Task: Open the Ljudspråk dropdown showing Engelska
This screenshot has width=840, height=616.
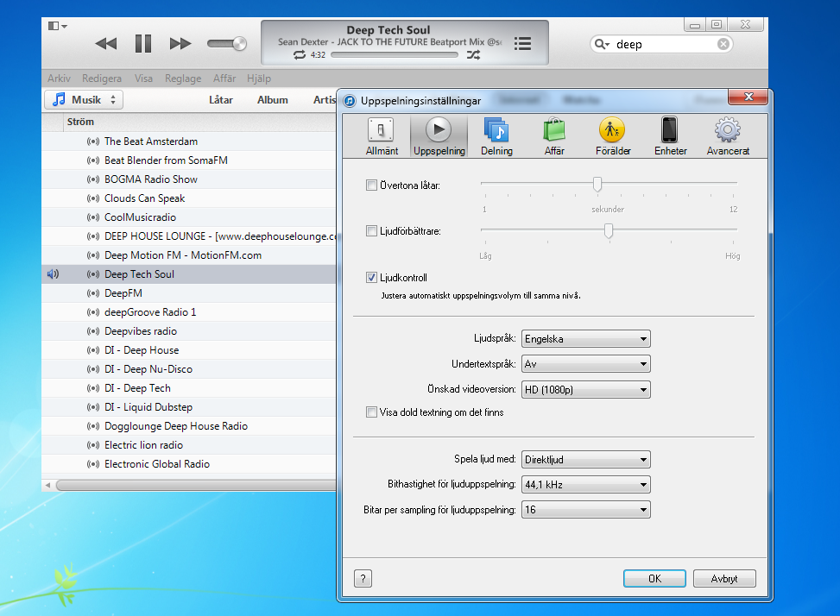Action: coord(586,339)
